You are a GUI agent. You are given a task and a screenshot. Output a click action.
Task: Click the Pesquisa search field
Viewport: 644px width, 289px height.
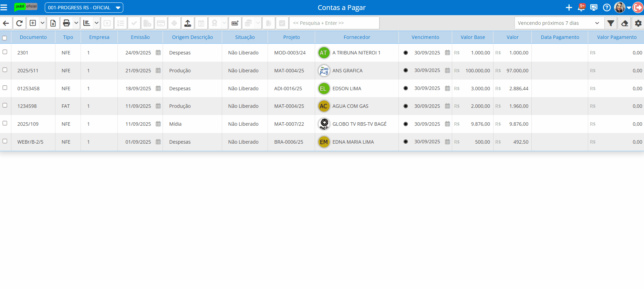pyautogui.click(x=334, y=23)
